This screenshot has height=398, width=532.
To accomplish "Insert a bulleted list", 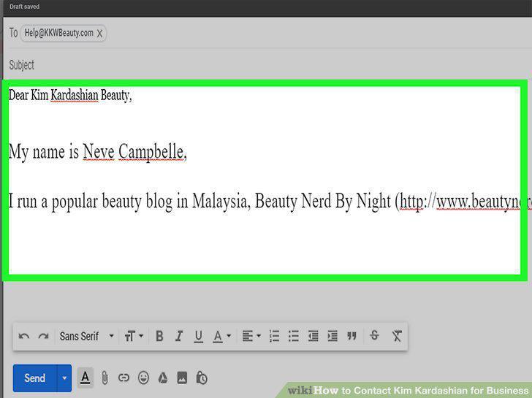I will 294,336.
